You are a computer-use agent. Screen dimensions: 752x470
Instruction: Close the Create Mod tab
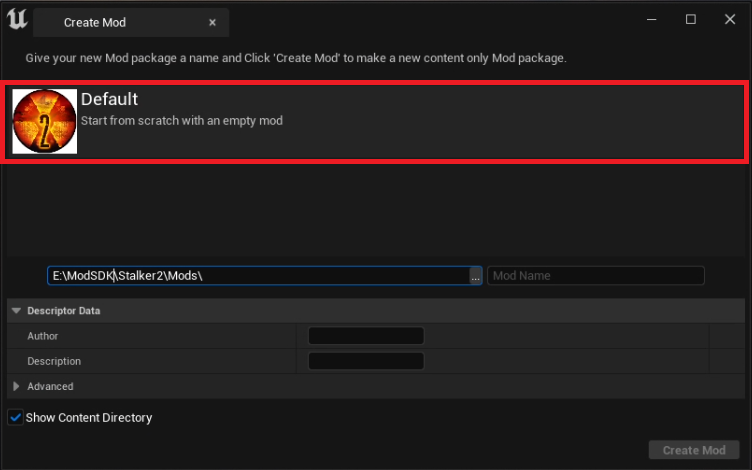click(212, 22)
